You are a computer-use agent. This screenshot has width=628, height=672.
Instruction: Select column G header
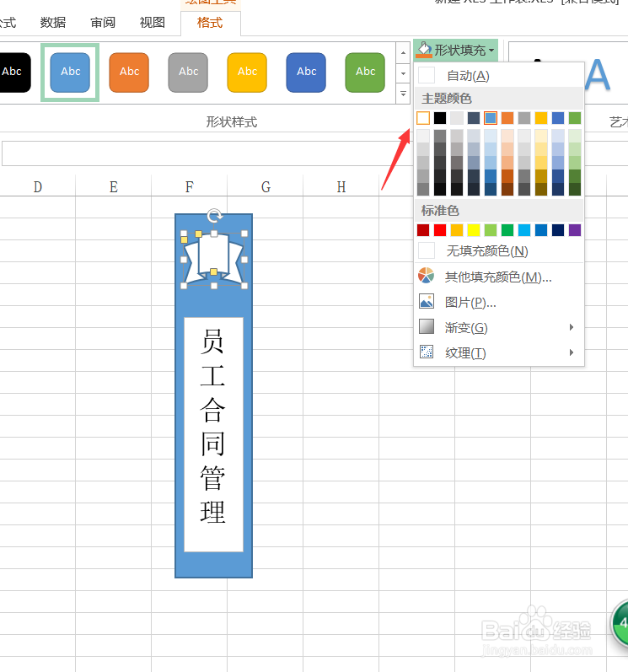click(266, 187)
